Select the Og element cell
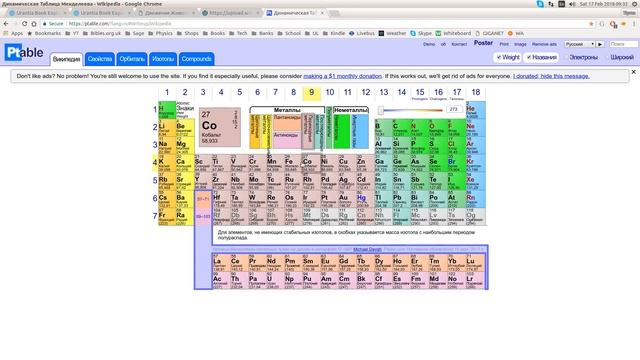 coord(476,217)
